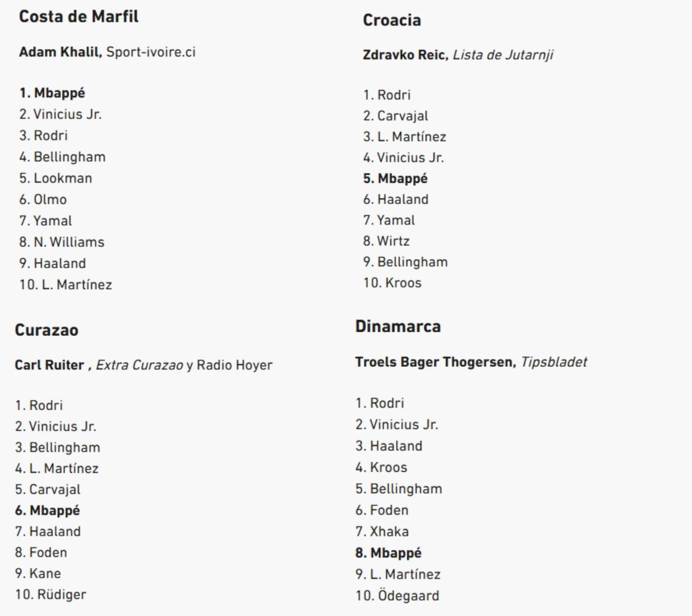The image size is (692, 616).
Task: Click the Dinamarca section heading
Action: click(x=398, y=327)
